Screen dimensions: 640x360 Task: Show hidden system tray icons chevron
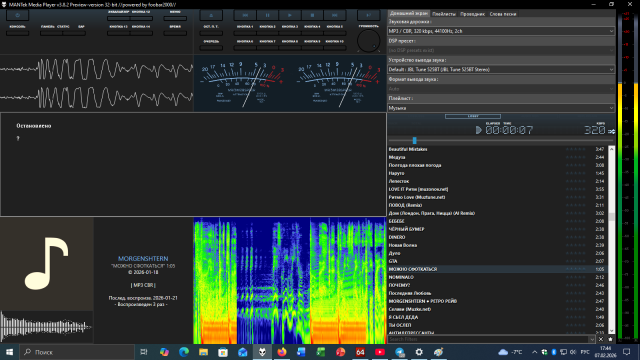pyautogui.click(x=534, y=352)
